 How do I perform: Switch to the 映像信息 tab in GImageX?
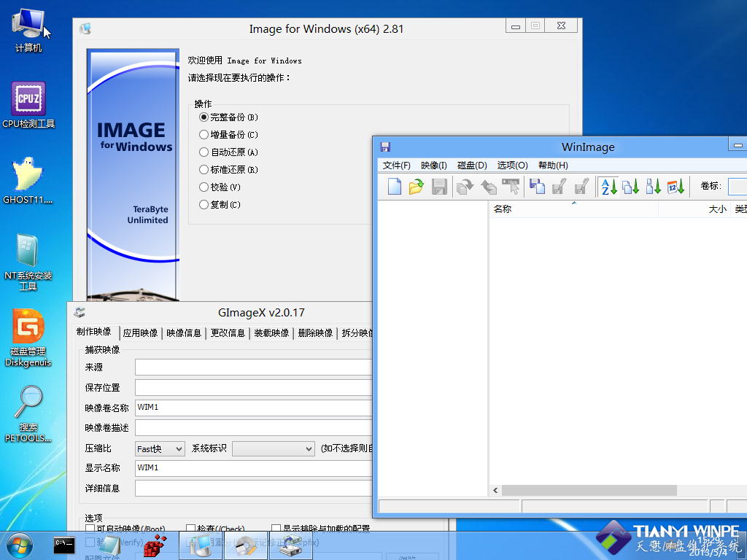tap(184, 333)
